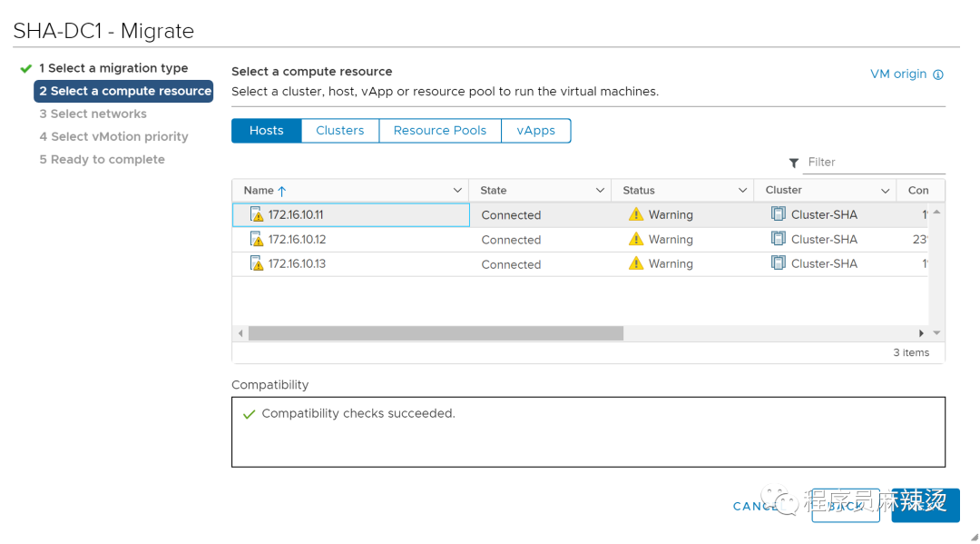This screenshot has width=980, height=544.
Task: Open the VM origin link
Action: click(x=897, y=74)
